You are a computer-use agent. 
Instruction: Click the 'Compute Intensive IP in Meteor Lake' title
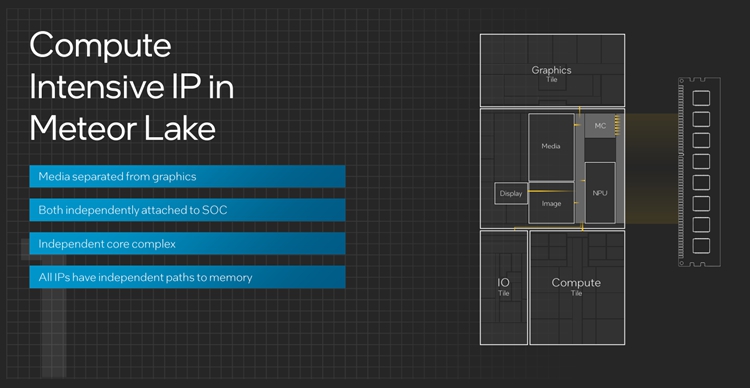point(132,87)
